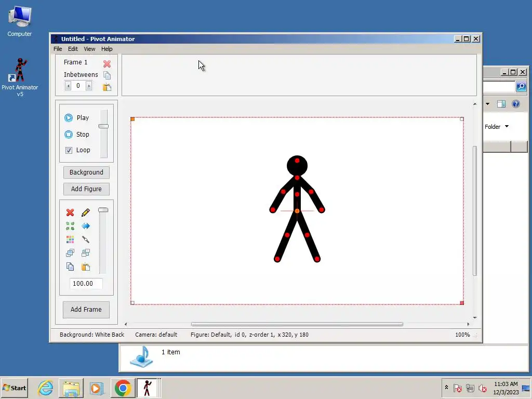Expand Folder dropdown in Explorer window
Viewport: 532px width, 399px height.
point(507,126)
